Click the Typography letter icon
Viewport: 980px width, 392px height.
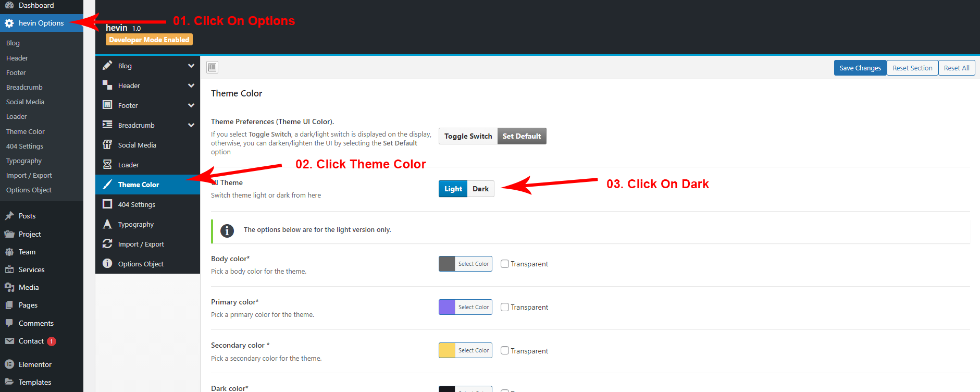pyautogui.click(x=107, y=224)
